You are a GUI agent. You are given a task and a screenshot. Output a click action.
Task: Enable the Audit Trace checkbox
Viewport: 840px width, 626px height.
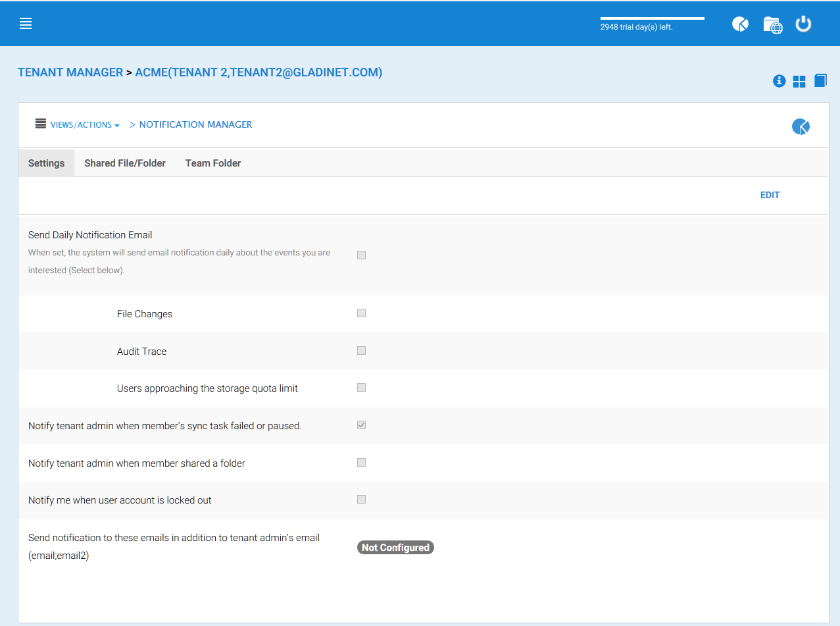click(x=361, y=351)
